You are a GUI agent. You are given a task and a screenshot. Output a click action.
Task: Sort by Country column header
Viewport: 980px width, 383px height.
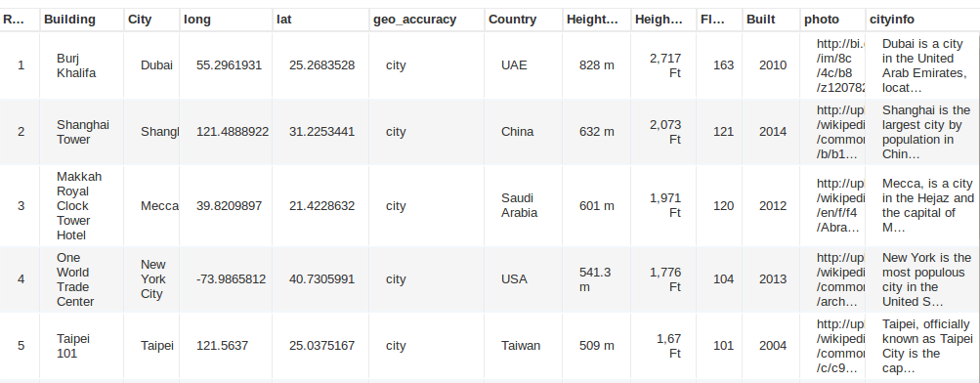click(x=524, y=20)
